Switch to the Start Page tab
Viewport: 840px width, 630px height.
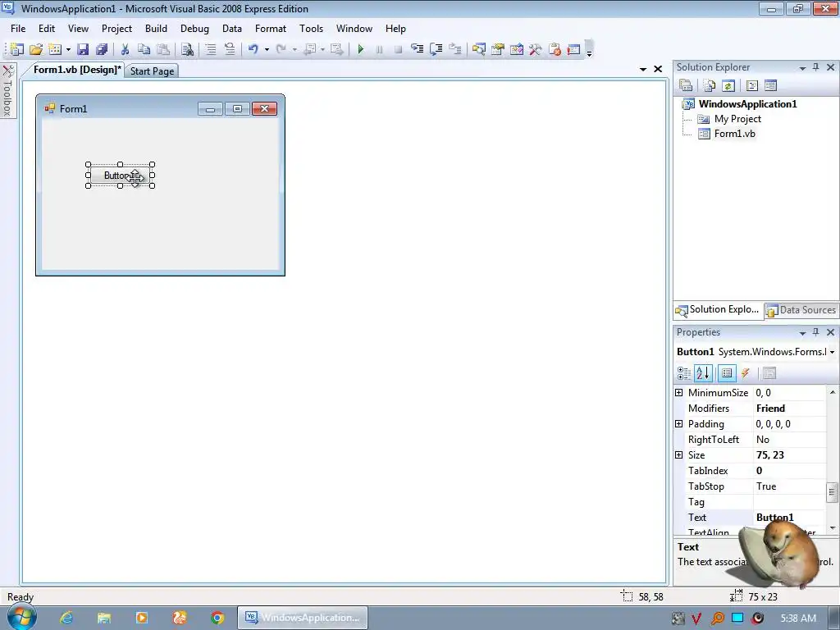click(x=152, y=71)
